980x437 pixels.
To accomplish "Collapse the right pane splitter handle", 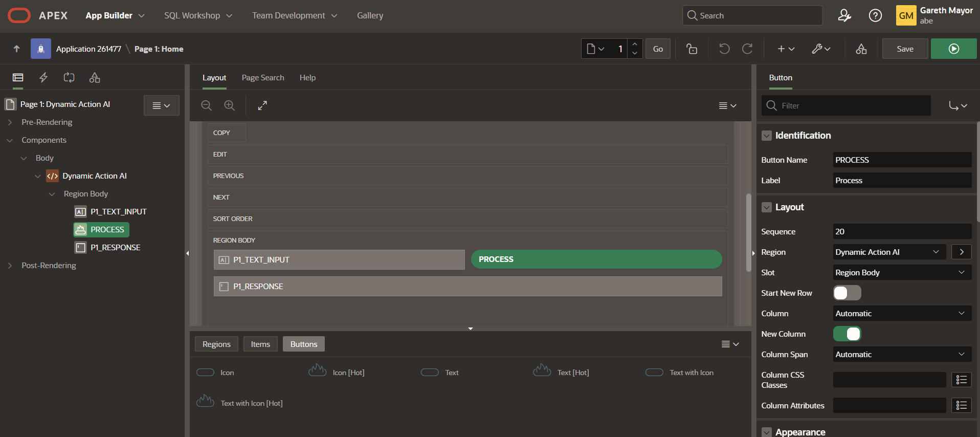I will pyautogui.click(x=753, y=253).
